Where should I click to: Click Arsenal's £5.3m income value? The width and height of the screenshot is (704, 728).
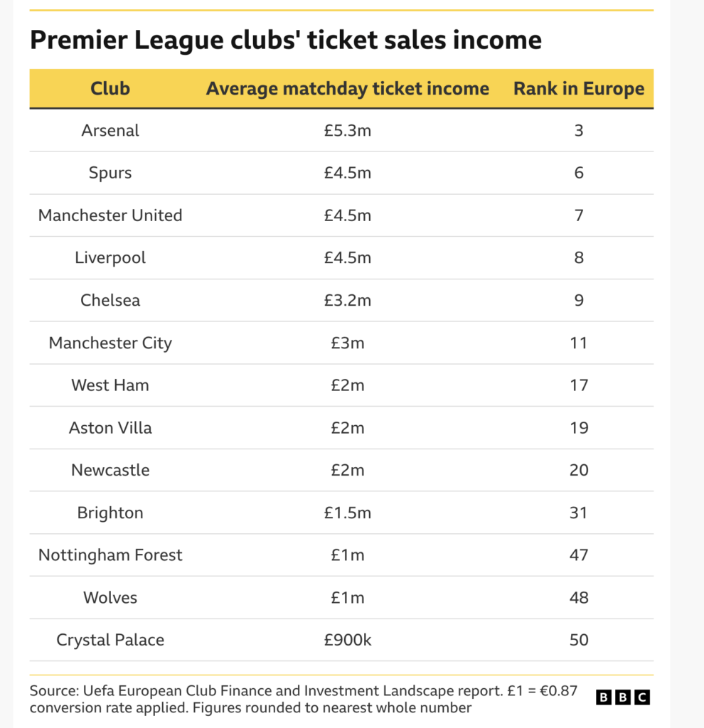[348, 131]
